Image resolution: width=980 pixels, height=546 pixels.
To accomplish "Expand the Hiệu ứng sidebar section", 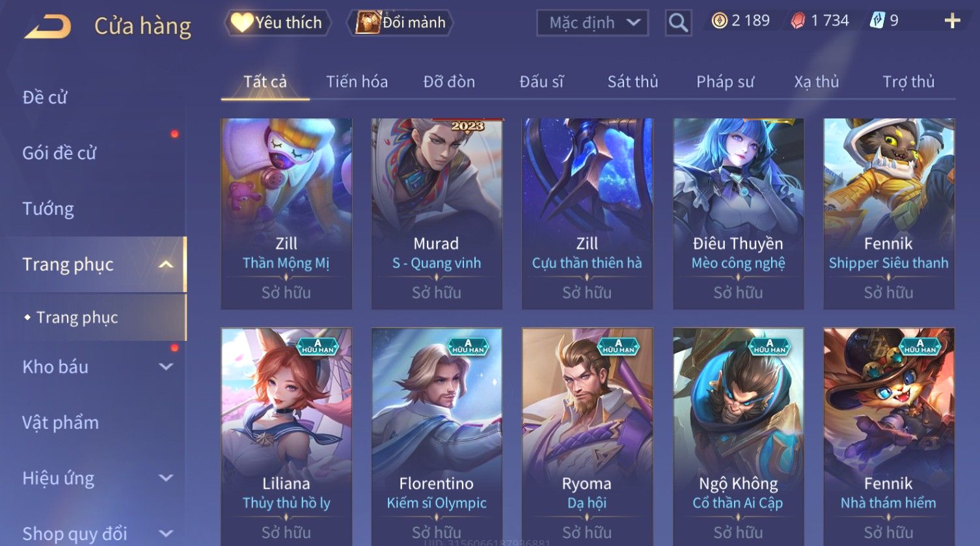I will (x=167, y=478).
